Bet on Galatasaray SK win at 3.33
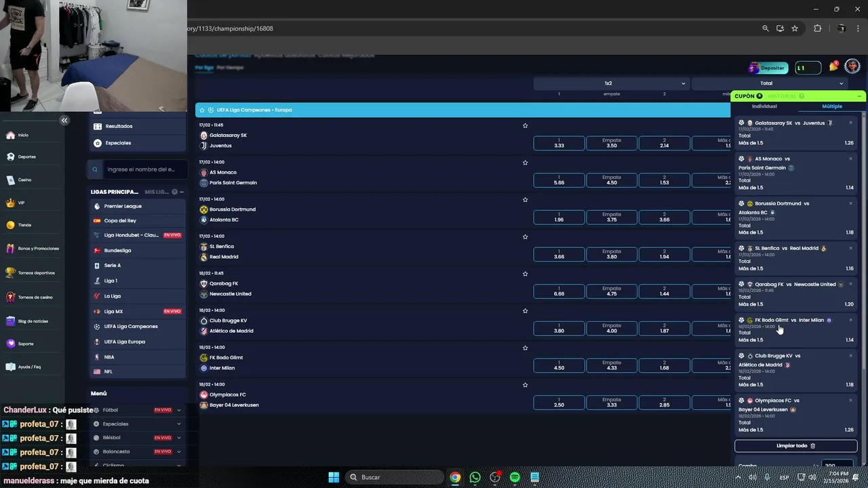 [559, 143]
